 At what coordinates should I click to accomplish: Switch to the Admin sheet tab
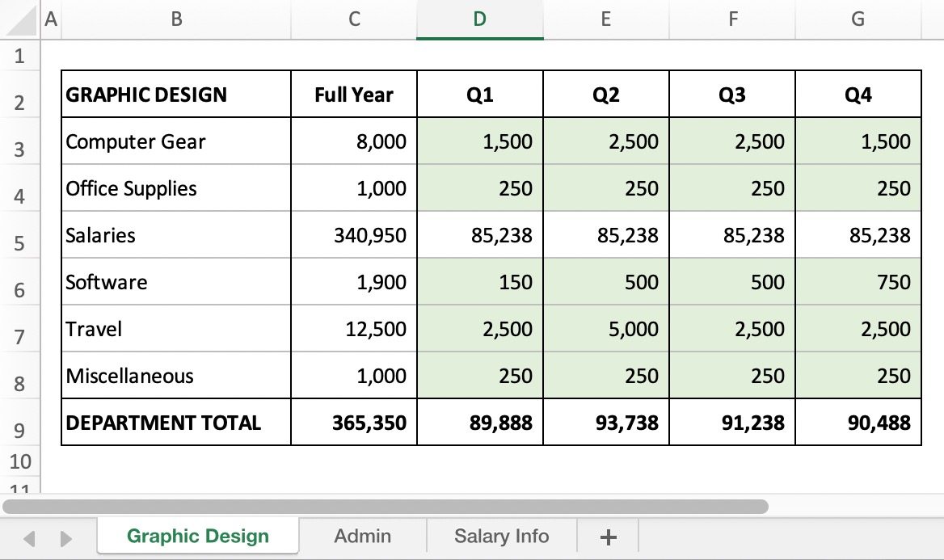click(362, 536)
